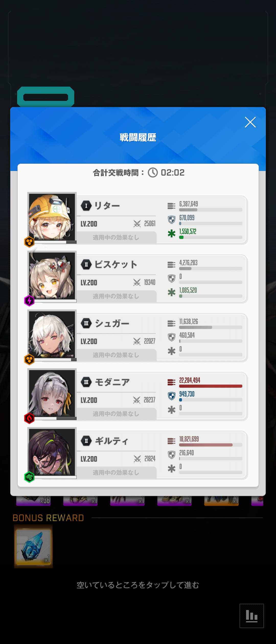Click モダニア's damage dealt bullet icon

click(171, 382)
